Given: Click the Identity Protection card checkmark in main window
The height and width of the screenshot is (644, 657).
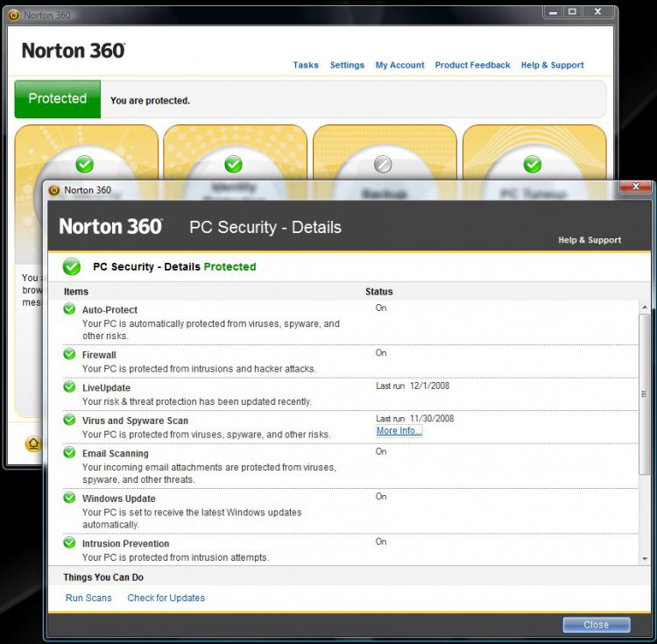Looking at the screenshot, I should point(233,164).
